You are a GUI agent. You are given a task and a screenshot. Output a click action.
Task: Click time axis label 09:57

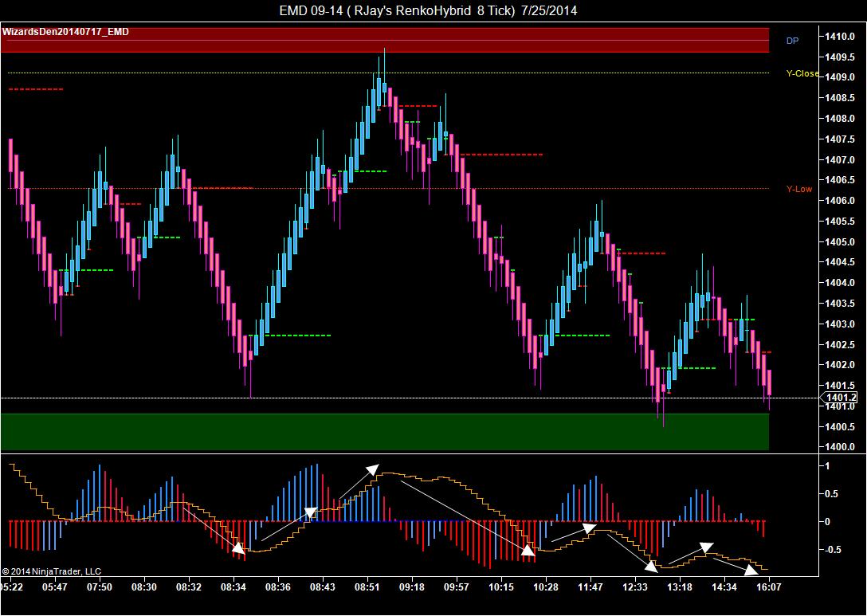(x=456, y=587)
